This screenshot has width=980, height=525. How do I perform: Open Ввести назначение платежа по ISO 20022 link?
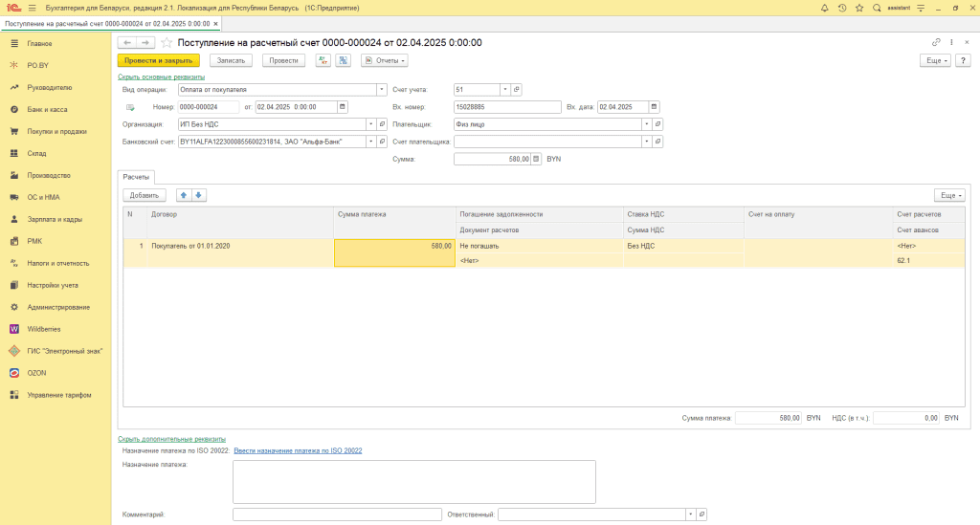tap(298, 450)
